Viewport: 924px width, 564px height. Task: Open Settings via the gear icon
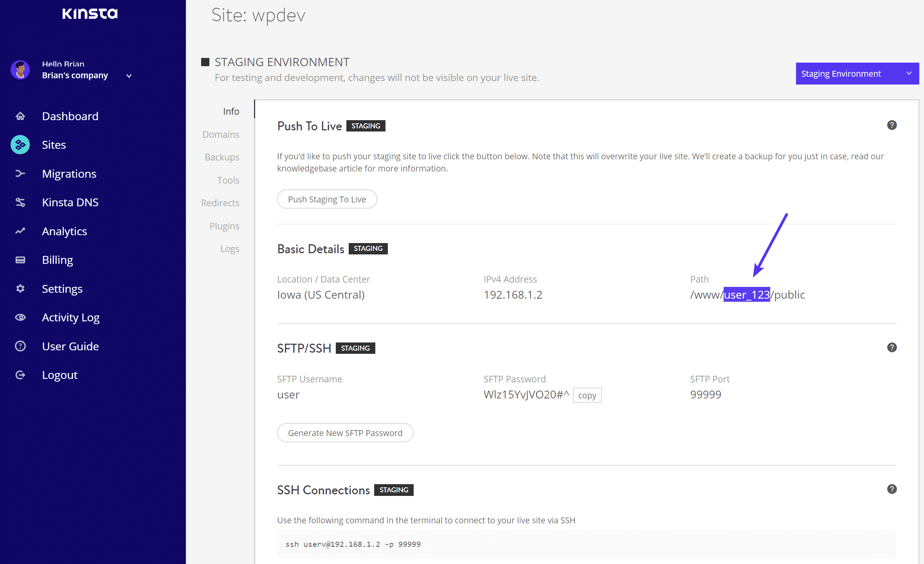tap(20, 288)
